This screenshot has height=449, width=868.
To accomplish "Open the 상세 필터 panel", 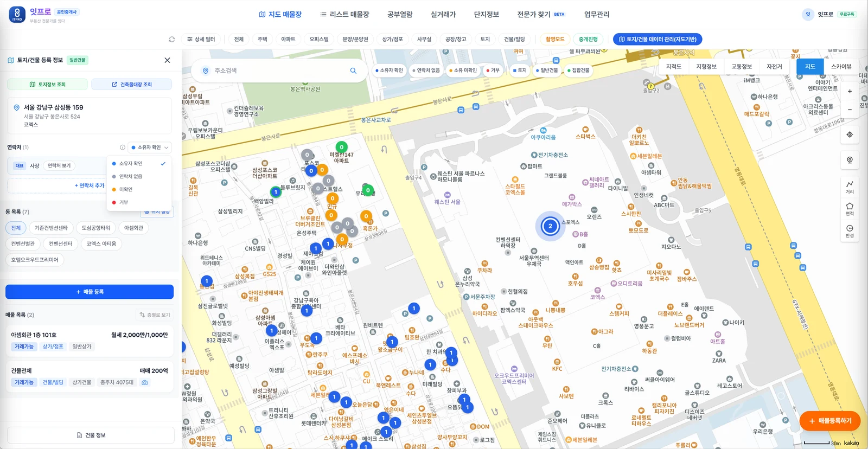I will click(201, 39).
